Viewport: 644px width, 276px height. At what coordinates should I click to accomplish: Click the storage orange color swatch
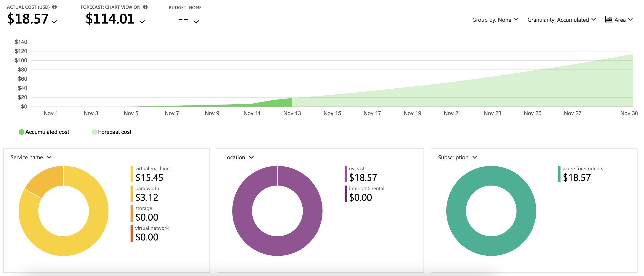[131, 213]
